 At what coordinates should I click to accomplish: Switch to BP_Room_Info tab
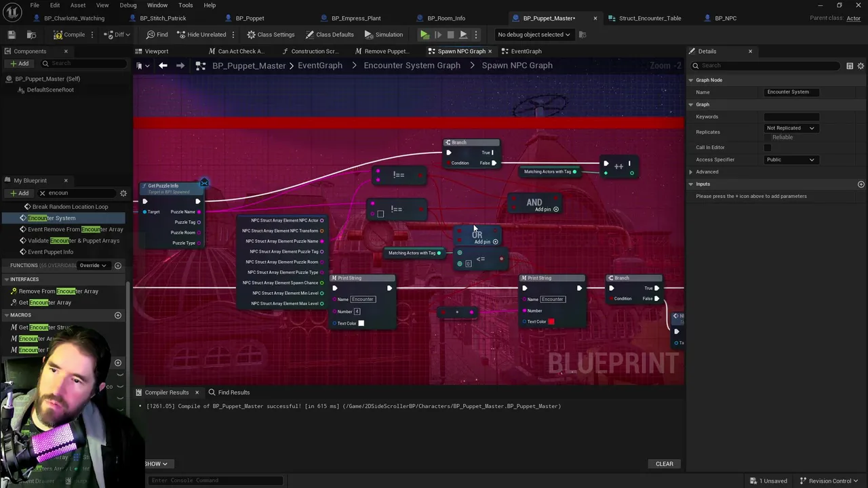(446, 18)
